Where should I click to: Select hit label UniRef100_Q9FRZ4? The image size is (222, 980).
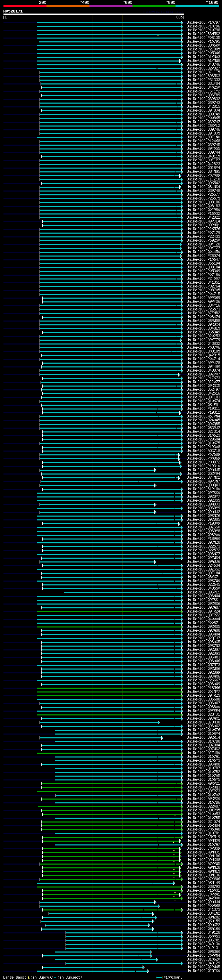coord(203,612)
